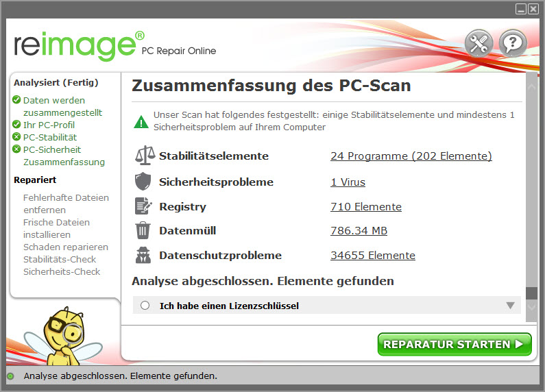Open the tools settings wrench icon
This screenshot has height=392, width=545.
[479, 44]
